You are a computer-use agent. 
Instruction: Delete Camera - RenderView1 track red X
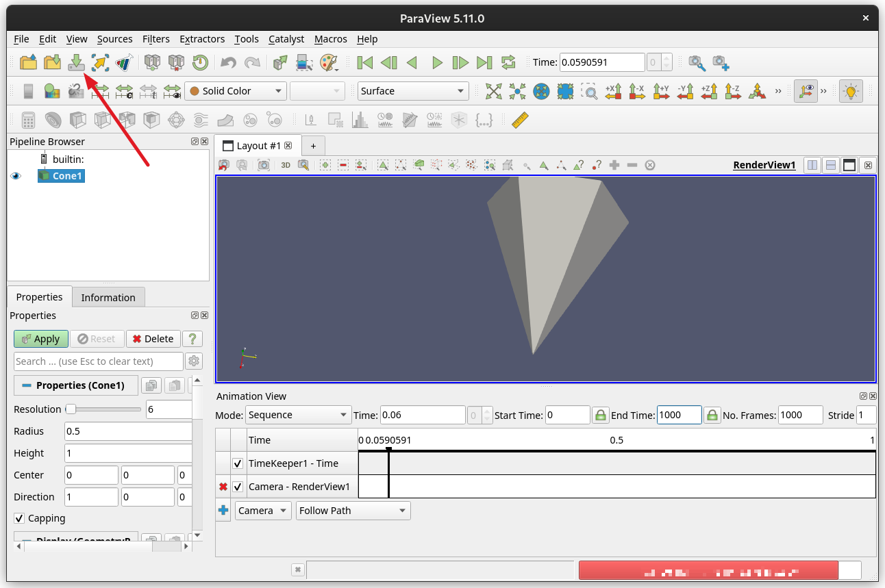223,487
